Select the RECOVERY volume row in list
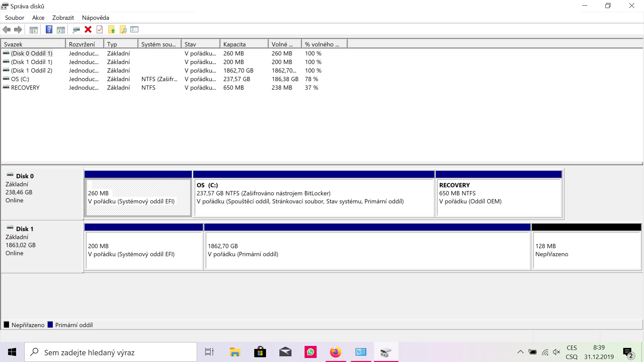The width and height of the screenshot is (644, 362). tap(25, 87)
